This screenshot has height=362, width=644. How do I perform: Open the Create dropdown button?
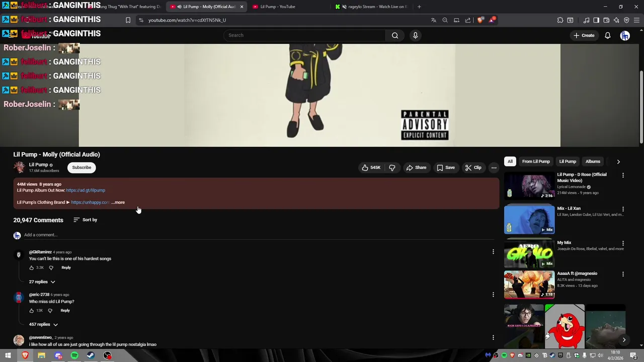(x=584, y=35)
